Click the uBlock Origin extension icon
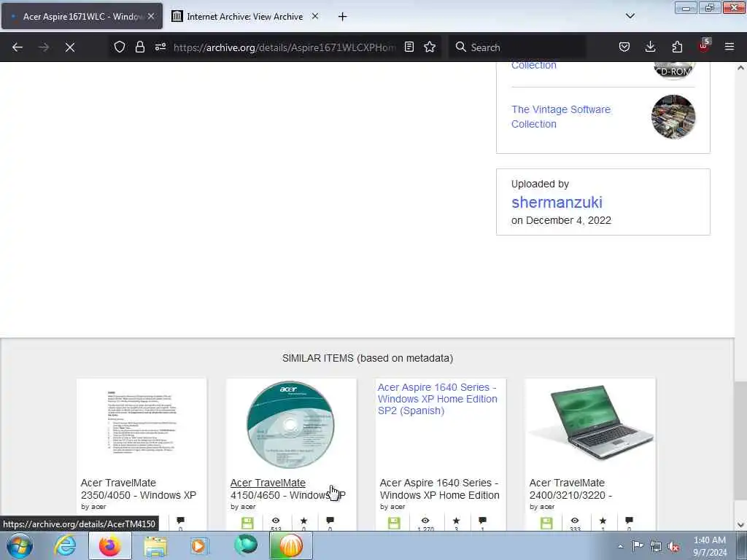Viewport: 747px width, 560px height. point(704,46)
